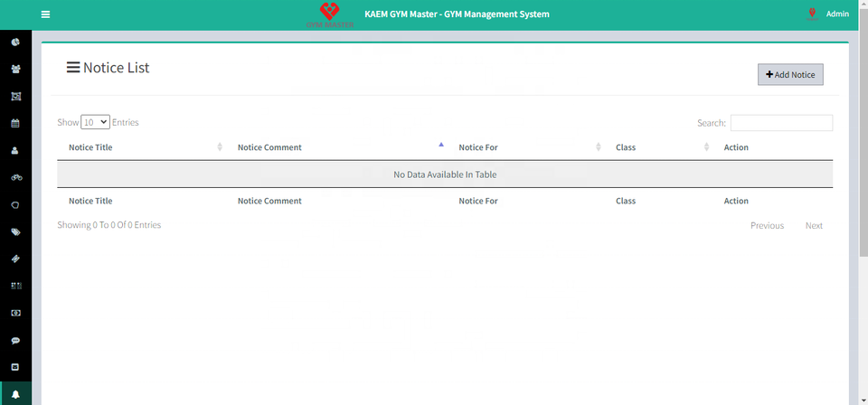Viewport: 868px width, 405px height.
Task: Toggle the sidebar with the hamburger menu icon
Action: 45,14
